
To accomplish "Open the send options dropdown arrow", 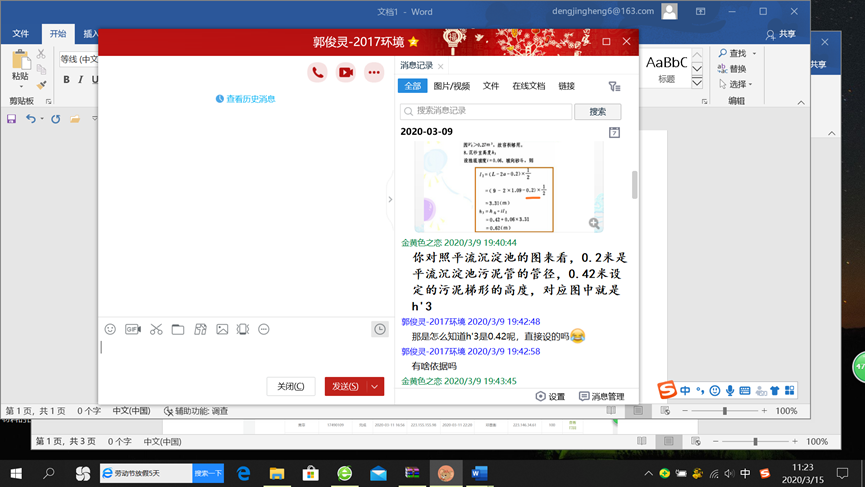I will point(375,387).
